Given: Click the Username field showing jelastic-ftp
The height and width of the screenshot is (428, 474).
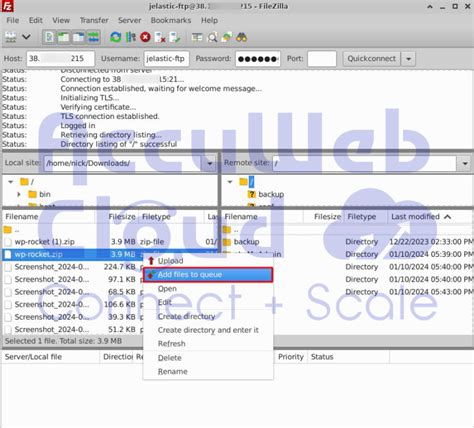Looking at the screenshot, I should click(166, 59).
